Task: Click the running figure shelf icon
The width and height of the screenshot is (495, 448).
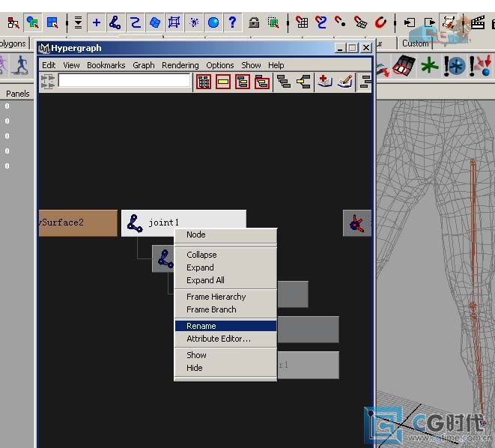Action: coord(21,66)
